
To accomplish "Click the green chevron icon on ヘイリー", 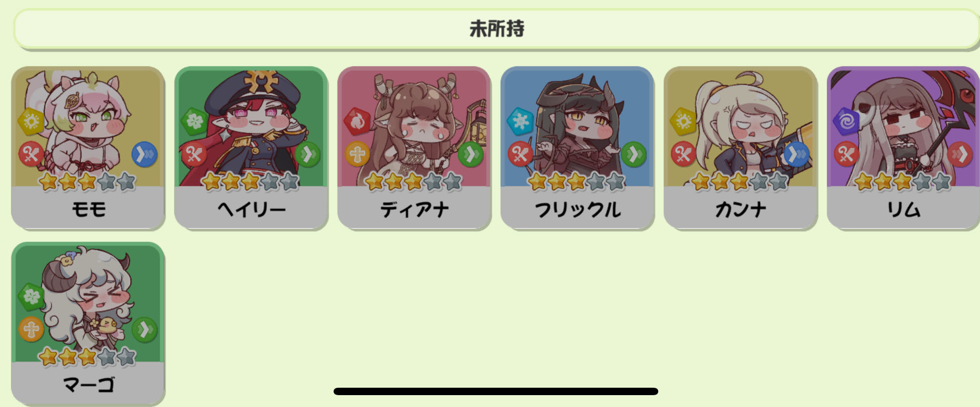I will (x=307, y=155).
